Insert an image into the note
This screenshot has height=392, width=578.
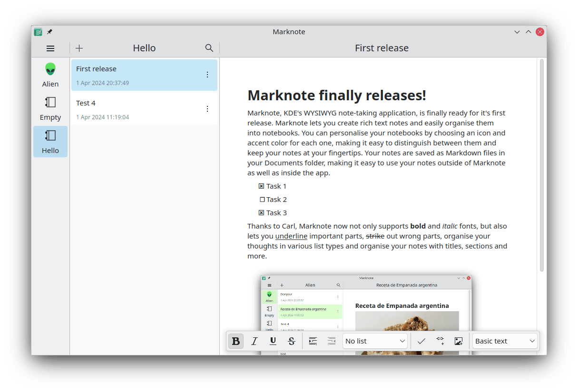pos(459,341)
